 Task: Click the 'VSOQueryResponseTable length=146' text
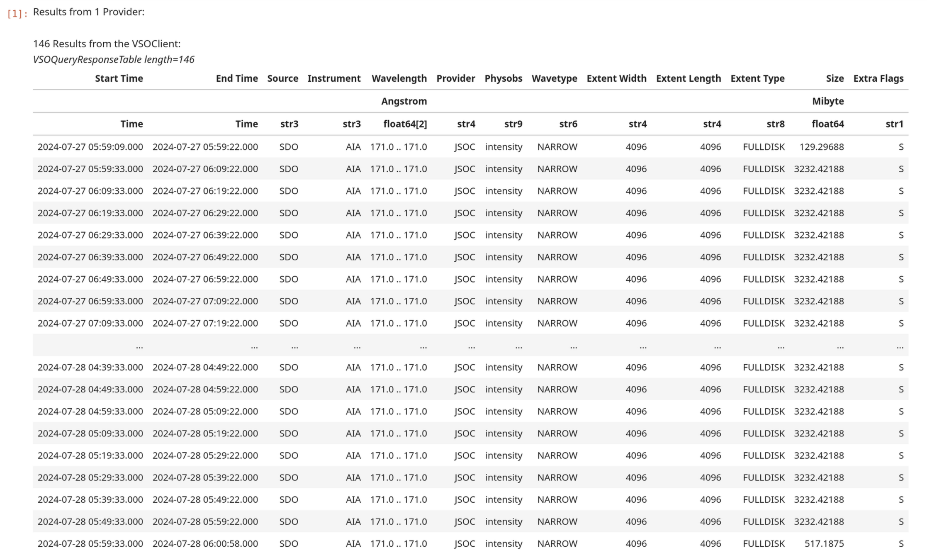tap(114, 59)
